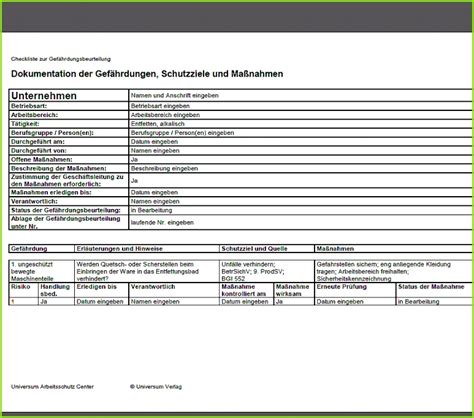The width and height of the screenshot is (474, 418).
Task: Select the 'Offene Maßnahmen:' label
Action: coord(42,160)
